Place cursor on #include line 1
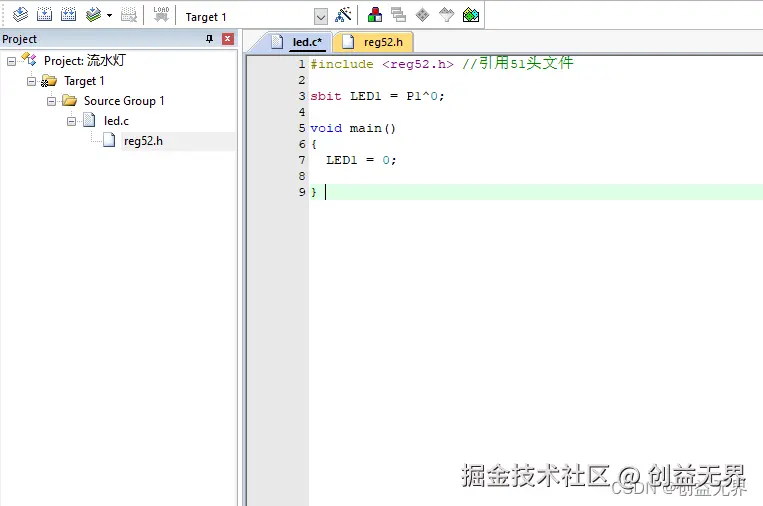The width and height of the screenshot is (763, 506). point(382,64)
